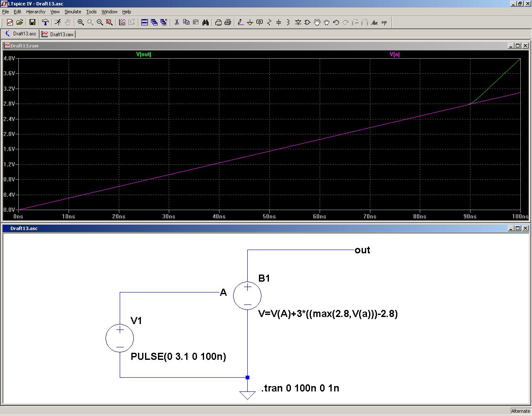
Task: Open the Tools menu
Action: click(x=91, y=12)
